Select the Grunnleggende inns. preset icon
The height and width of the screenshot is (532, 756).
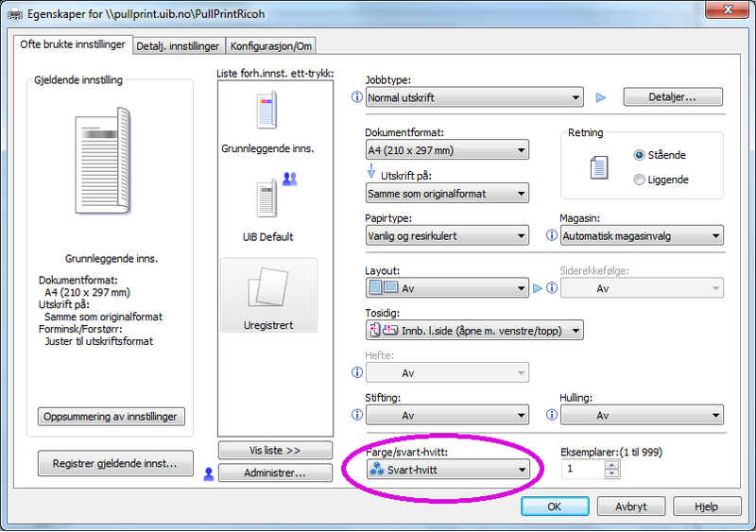click(266, 112)
